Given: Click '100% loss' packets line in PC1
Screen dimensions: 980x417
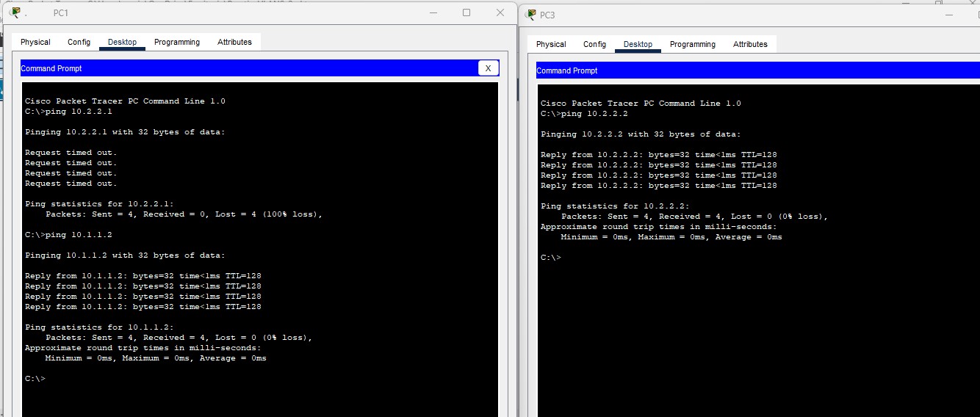Looking at the screenshot, I should [x=184, y=214].
